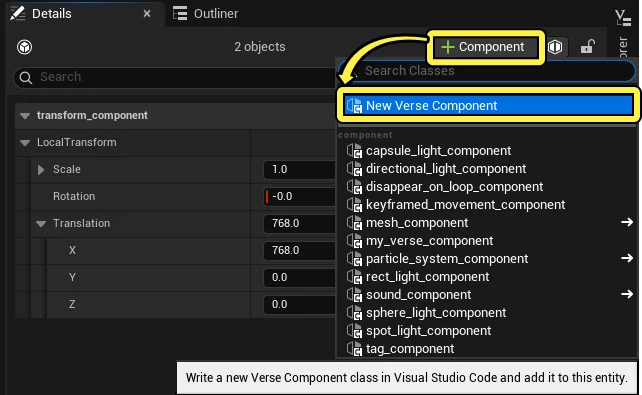Click tag_component class icon

pyautogui.click(x=355, y=349)
